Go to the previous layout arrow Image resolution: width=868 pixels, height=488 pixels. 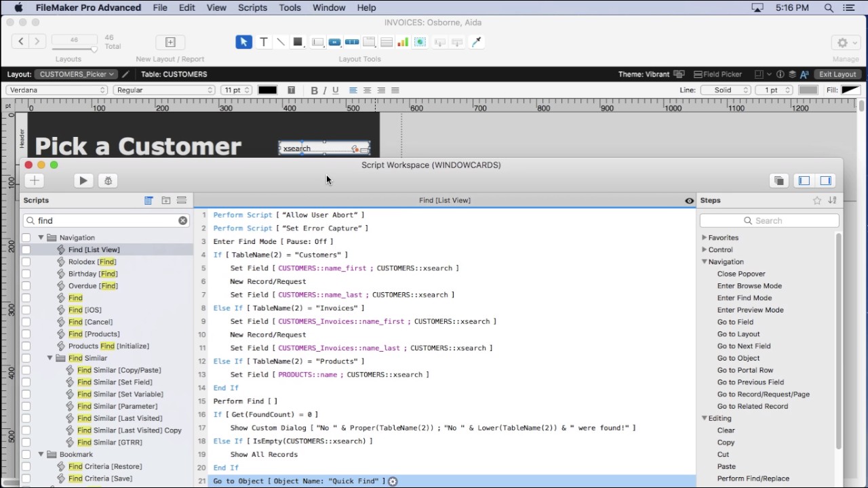[21, 41]
